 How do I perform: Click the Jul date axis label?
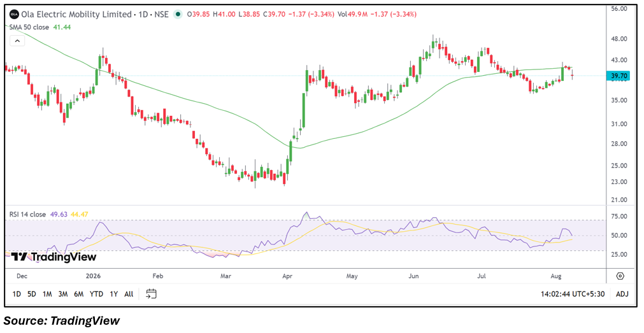click(x=482, y=276)
